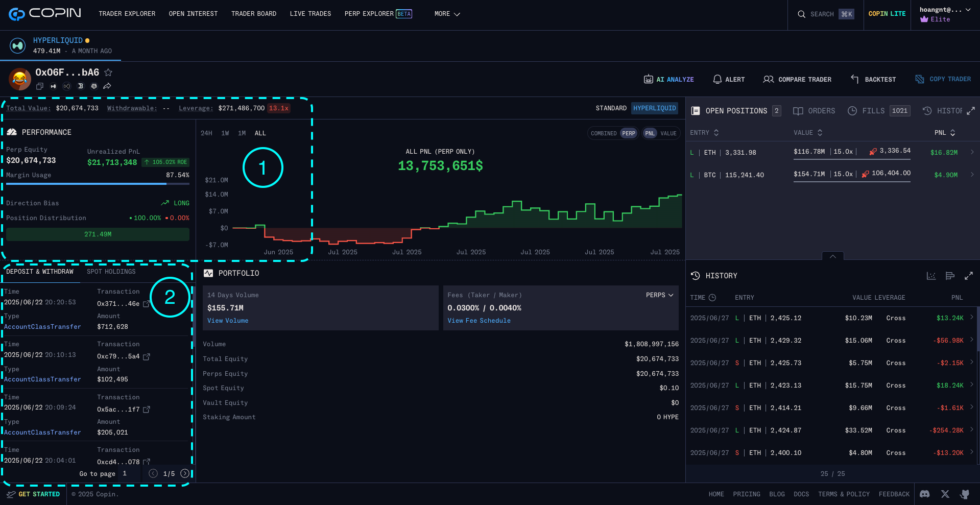This screenshot has height=505, width=980.
Task: Click the Backtest arrow icon
Action: pyautogui.click(x=855, y=79)
